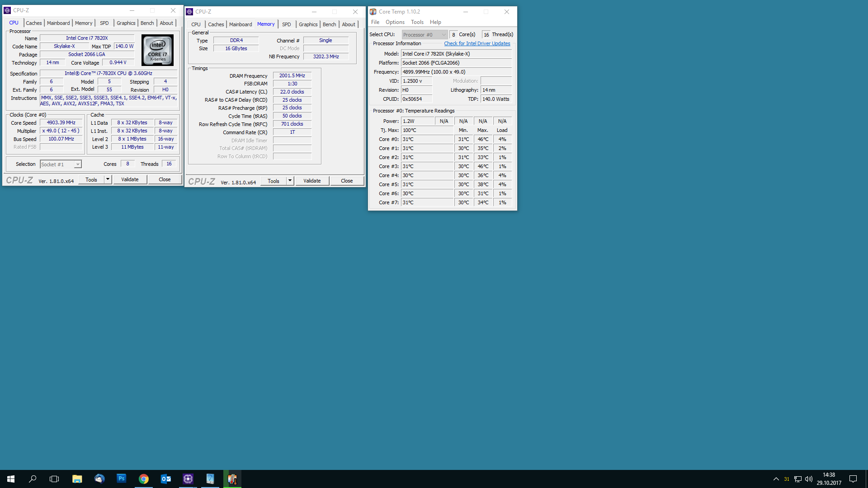The width and height of the screenshot is (868, 488).
Task: Click Tools button in left CPU-Z window
Action: coord(91,179)
